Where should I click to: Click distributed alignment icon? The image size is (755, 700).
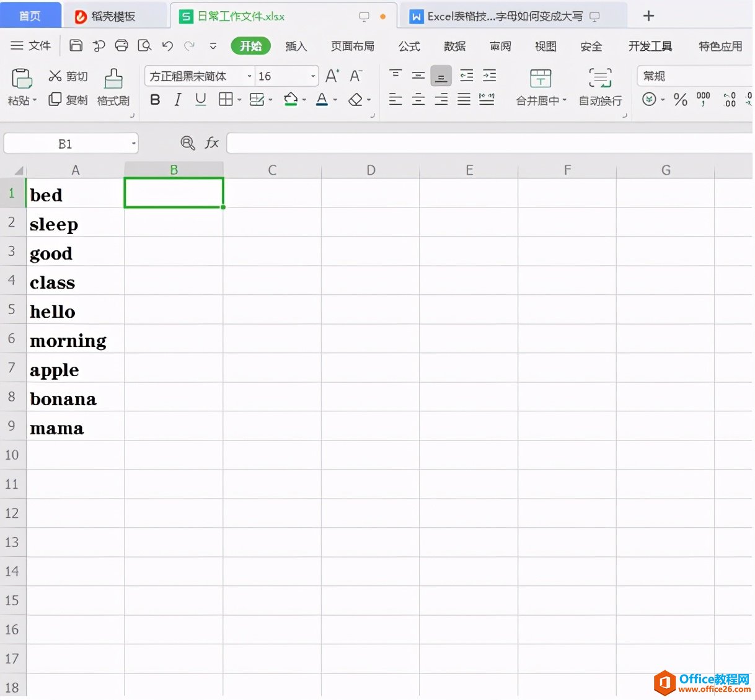coord(487,99)
